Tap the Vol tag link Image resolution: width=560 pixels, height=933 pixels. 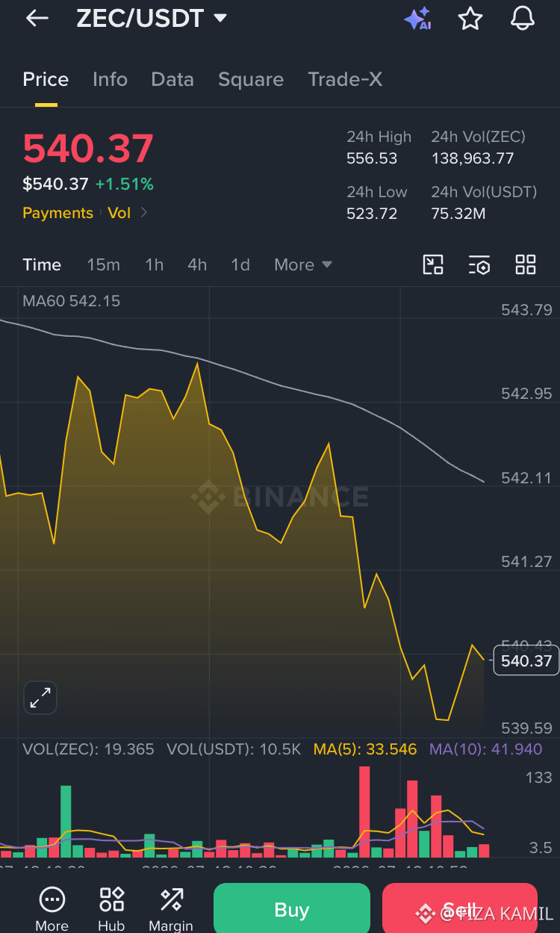[x=119, y=213]
